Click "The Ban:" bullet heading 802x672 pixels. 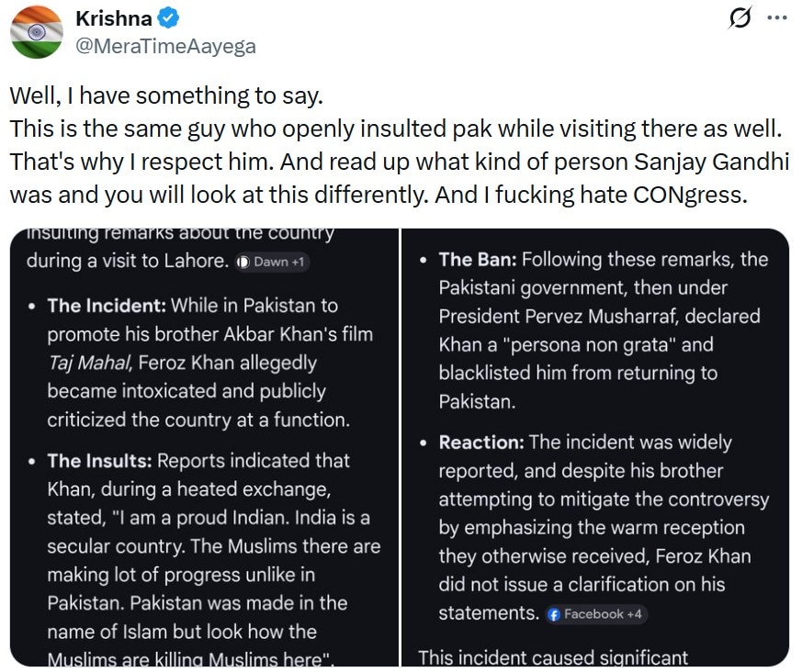(x=478, y=260)
